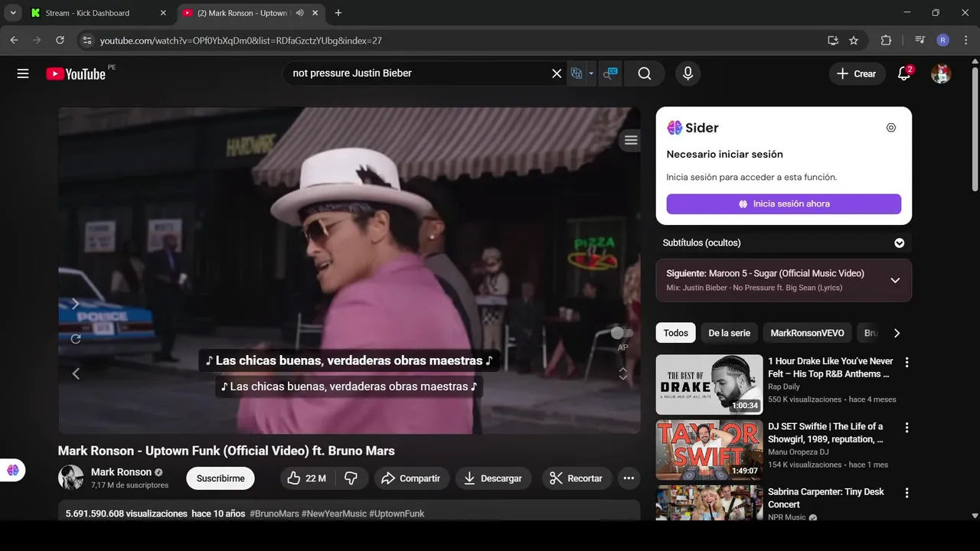Open the Chrome three-dot menu
The height and width of the screenshot is (551, 980).
[x=965, y=41]
